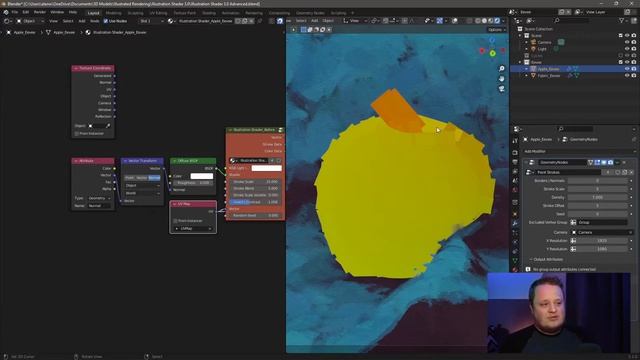Click the Illustration Shader breadcrumb material icon

click(x=88, y=32)
